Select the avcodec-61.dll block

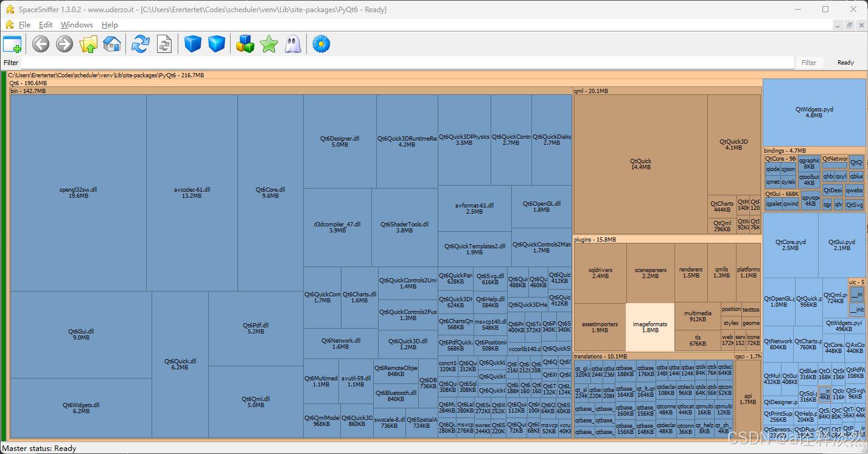coord(192,192)
